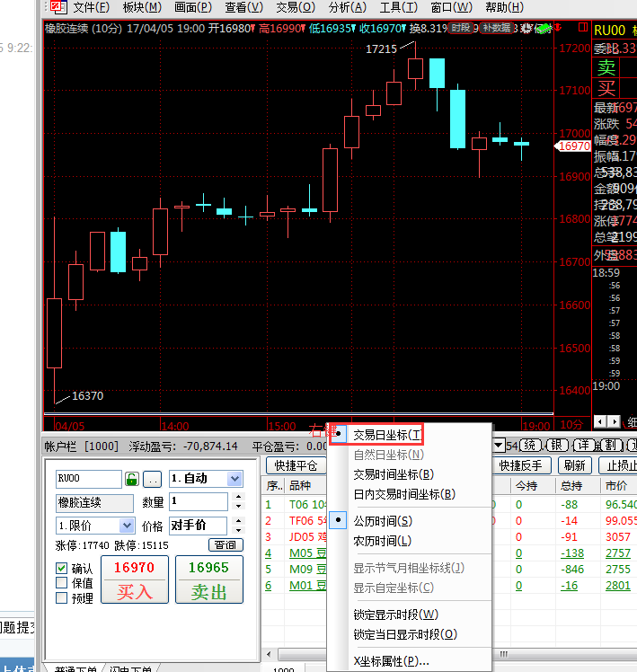This screenshot has height=672, width=637.
Task: Click the 补数据 badge above the chart
Action: click(497, 28)
